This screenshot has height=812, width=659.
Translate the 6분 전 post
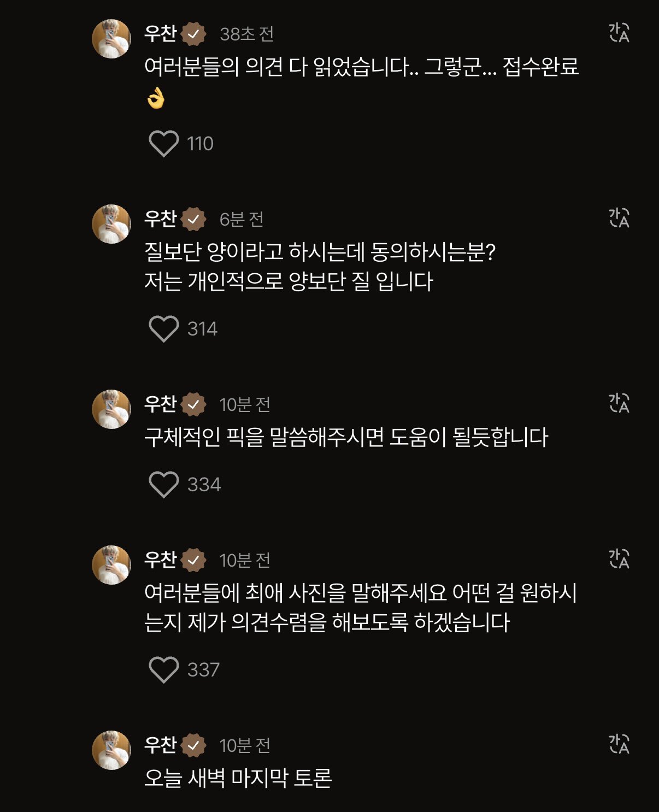point(619,218)
